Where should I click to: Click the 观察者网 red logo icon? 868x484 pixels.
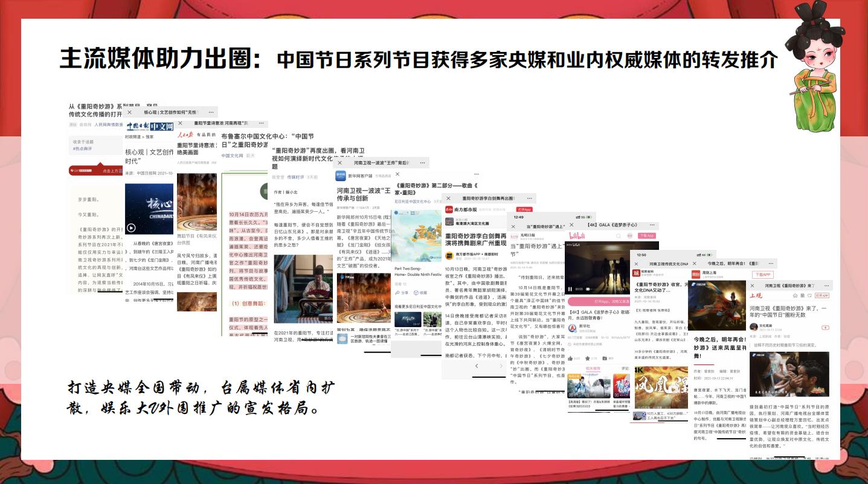[x=637, y=273]
